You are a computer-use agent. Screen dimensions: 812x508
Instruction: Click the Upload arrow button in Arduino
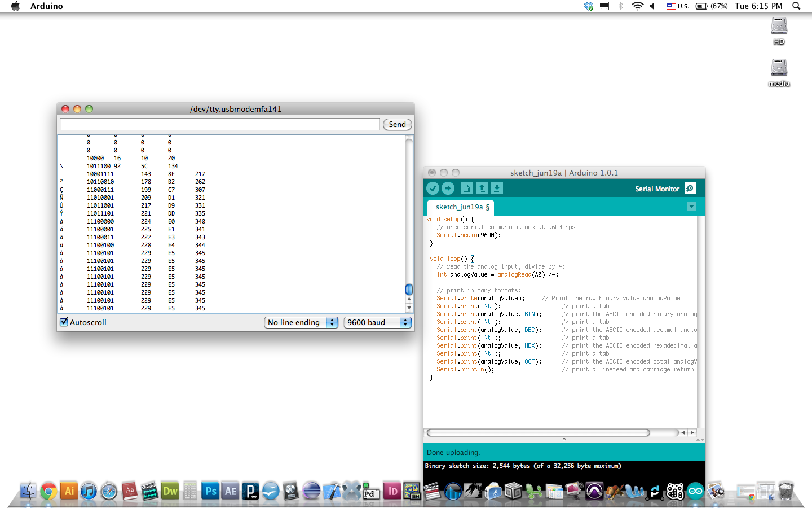coord(448,189)
